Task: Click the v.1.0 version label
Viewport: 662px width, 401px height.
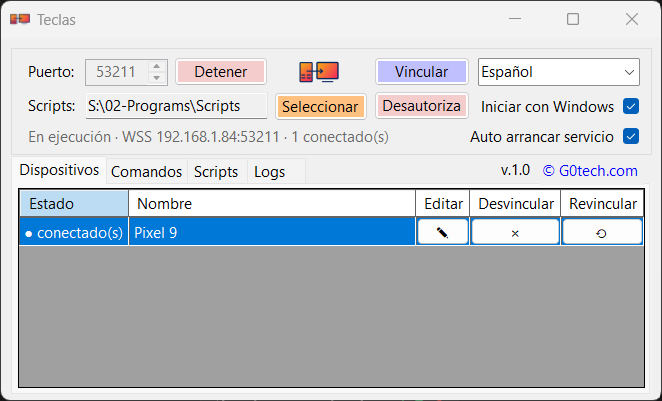Action: click(515, 170)
